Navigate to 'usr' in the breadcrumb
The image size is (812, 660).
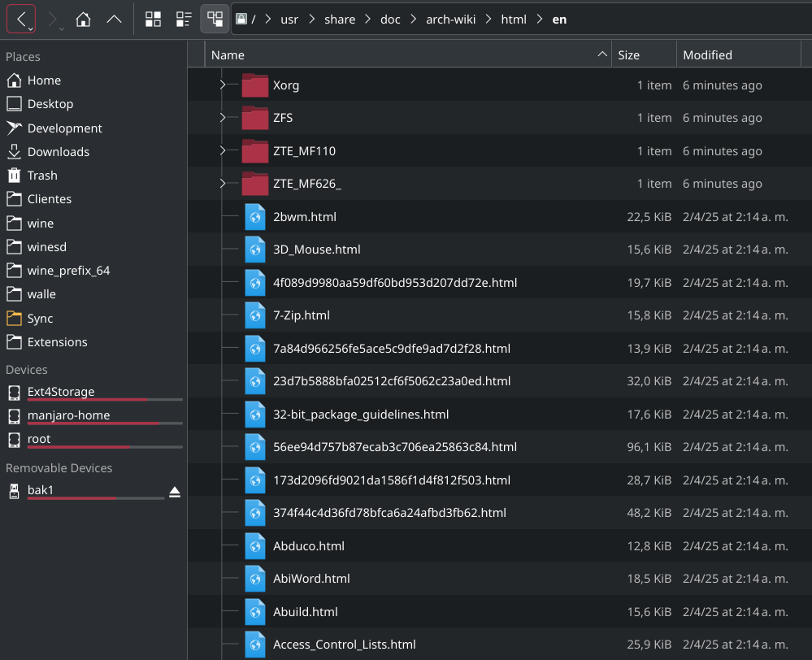click(x=289, y=20)
